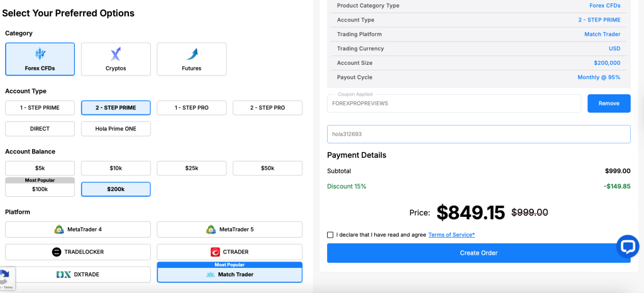
Task: Select Hola Prime ONE account type
Action: pyautogui.click(x=116, y=129)
